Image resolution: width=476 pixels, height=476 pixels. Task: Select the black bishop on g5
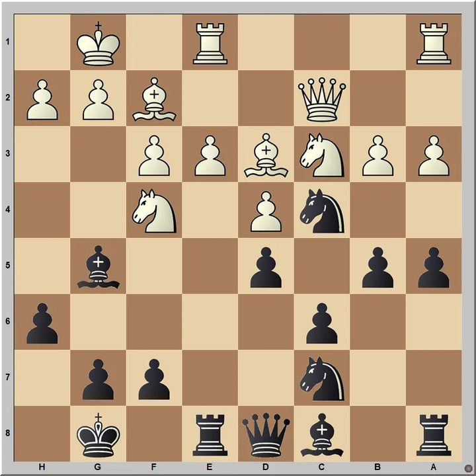[x=99, y=266]
